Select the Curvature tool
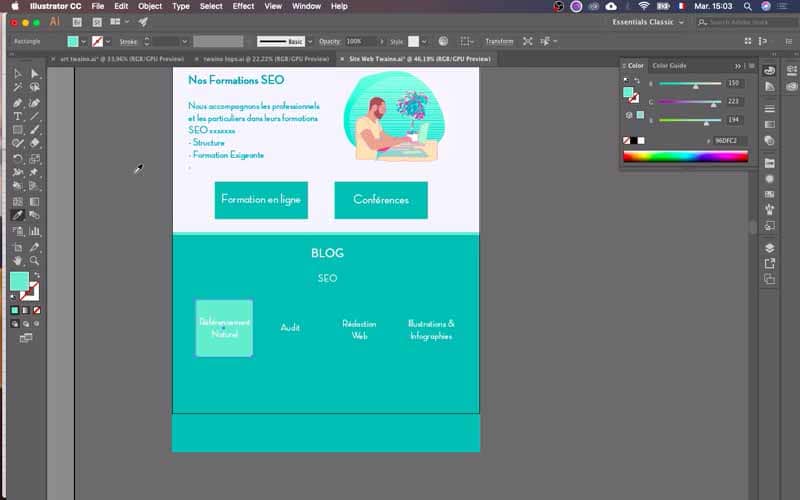800x500 pixels. pos(34,103)
